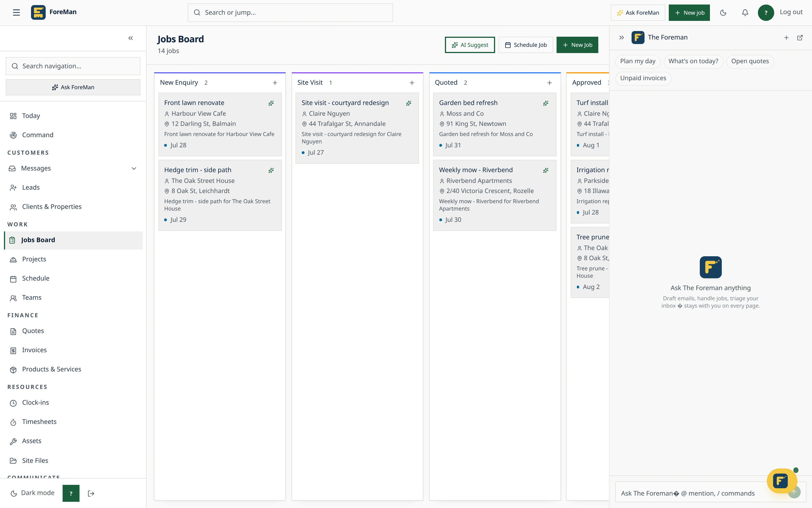Click the floating Foreman chat bubble

(782, 481)
